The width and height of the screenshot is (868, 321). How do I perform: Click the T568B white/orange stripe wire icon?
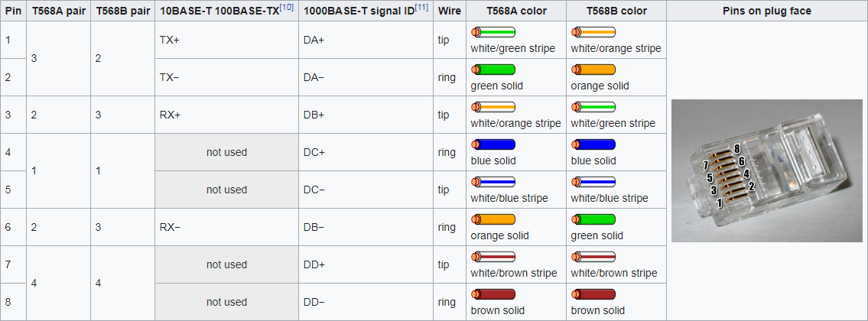click(x=593, y=32)
